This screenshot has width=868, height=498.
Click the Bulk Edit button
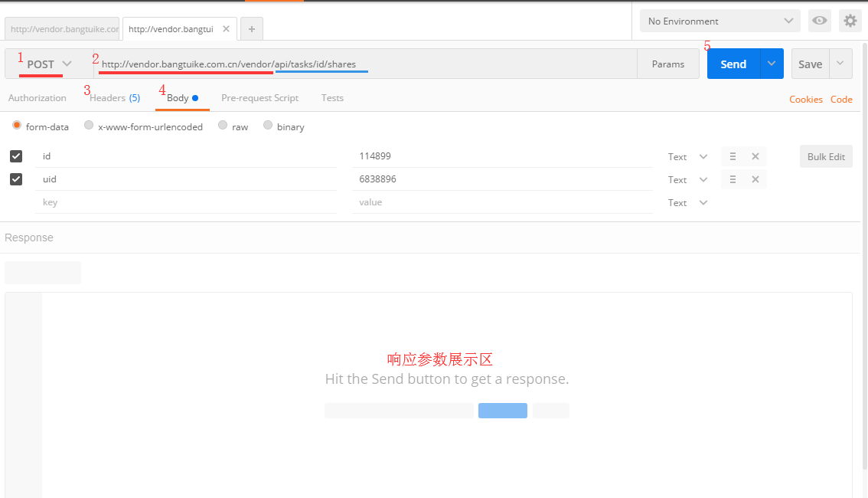click(x=826, y=157)
